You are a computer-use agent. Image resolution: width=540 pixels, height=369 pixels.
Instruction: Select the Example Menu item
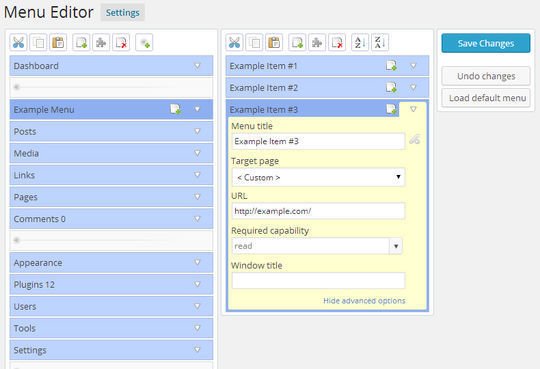coord(111,109)
